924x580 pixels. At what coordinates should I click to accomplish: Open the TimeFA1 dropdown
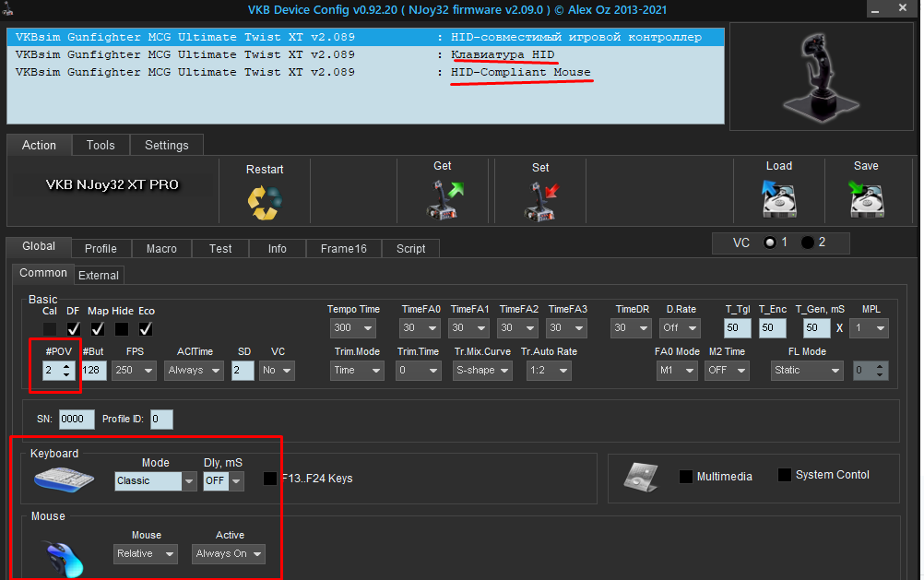point(468,327)
